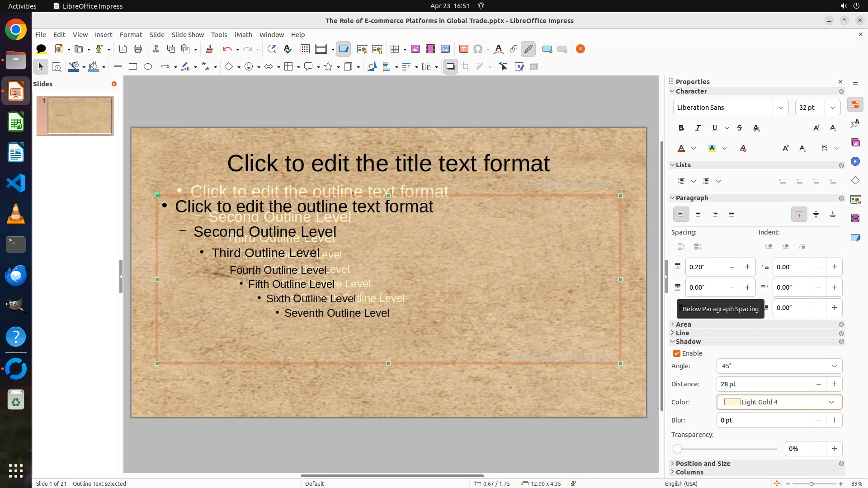The width and height of the screenshot is (868, 488).
Task: Disable the Shadow Enable checkbox
Action: click(677, 353)
